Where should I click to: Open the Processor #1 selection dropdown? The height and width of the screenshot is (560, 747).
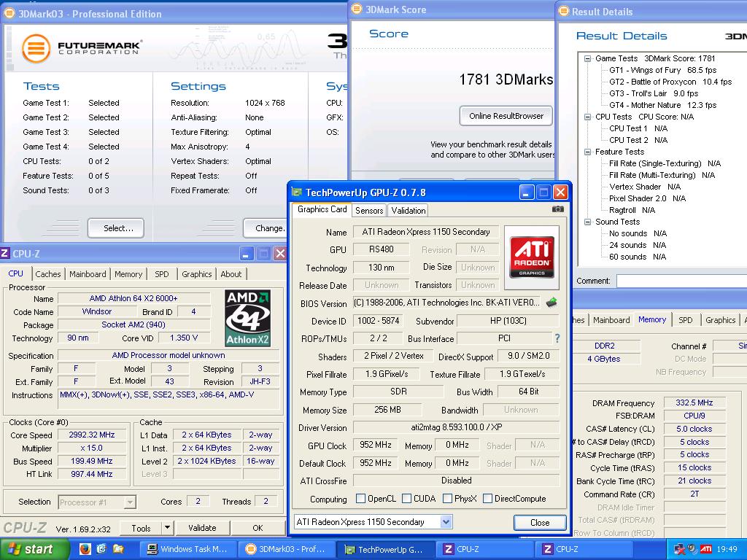coord(130,502)
